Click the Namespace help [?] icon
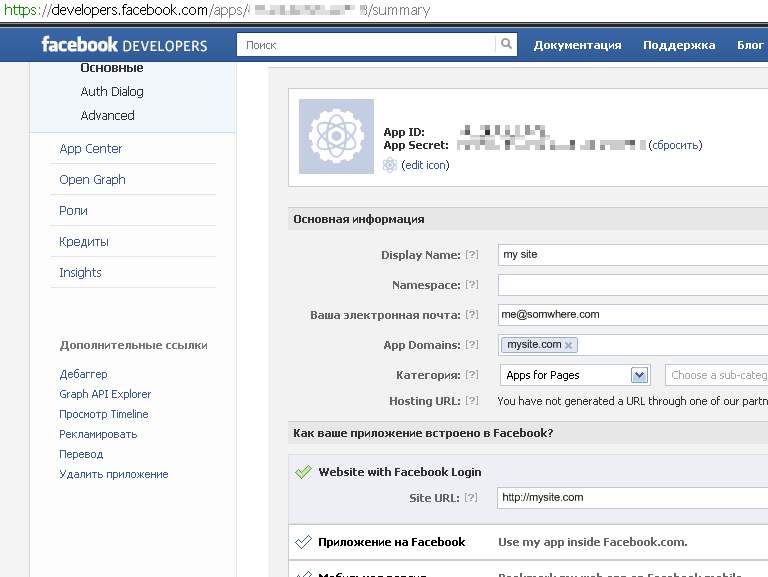 (472, 285)
